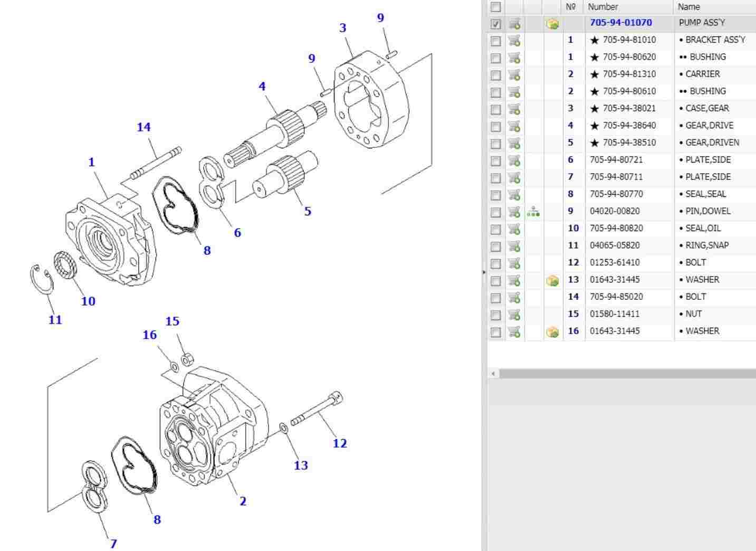Check the CASE,GEAR row checkbox
Screen dimensions: 756x551
[495, 110]
